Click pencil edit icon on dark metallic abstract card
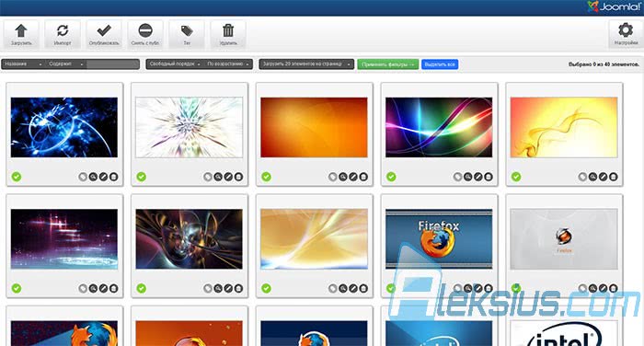The height and width of the screenshot is (346, 644). click(228, 289)
